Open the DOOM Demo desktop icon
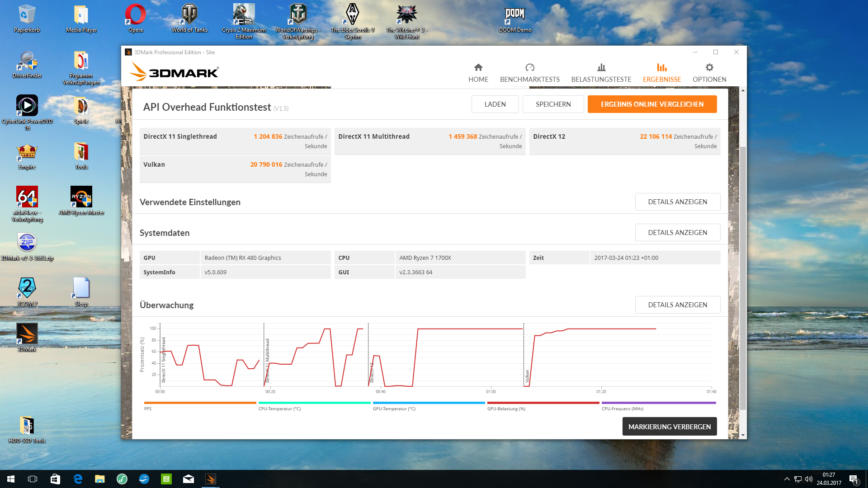The image size is (868, 488). 515,15
